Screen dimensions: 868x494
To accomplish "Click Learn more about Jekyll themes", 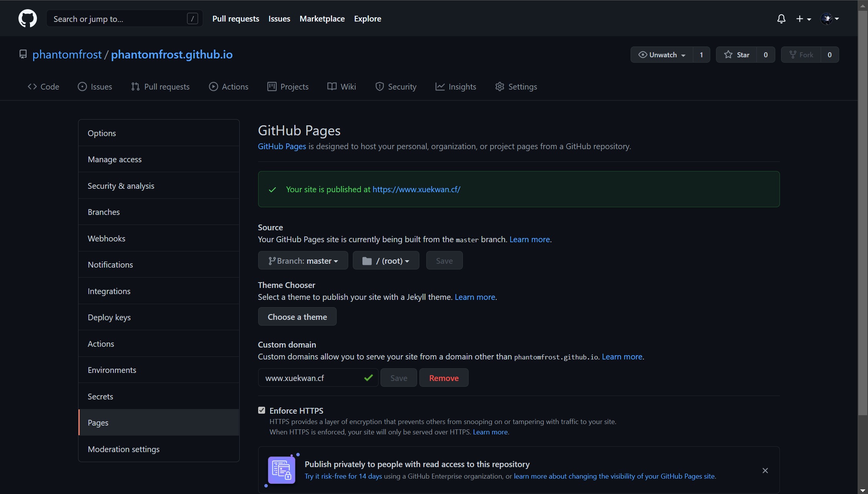I will point(475,297).
